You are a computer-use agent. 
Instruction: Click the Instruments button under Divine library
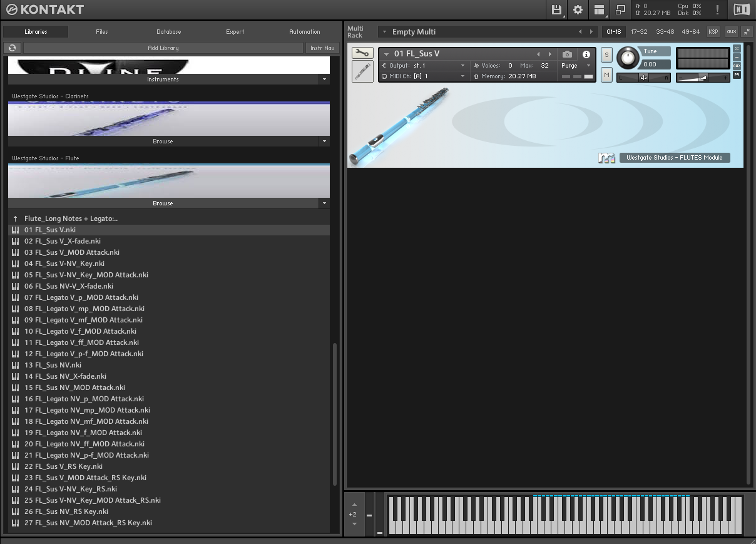pyautogui.click(x=163, y=80)
